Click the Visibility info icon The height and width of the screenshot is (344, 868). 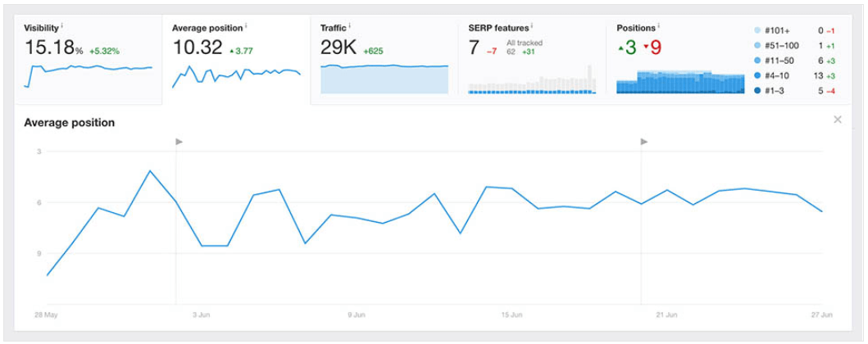pos(62,25)
